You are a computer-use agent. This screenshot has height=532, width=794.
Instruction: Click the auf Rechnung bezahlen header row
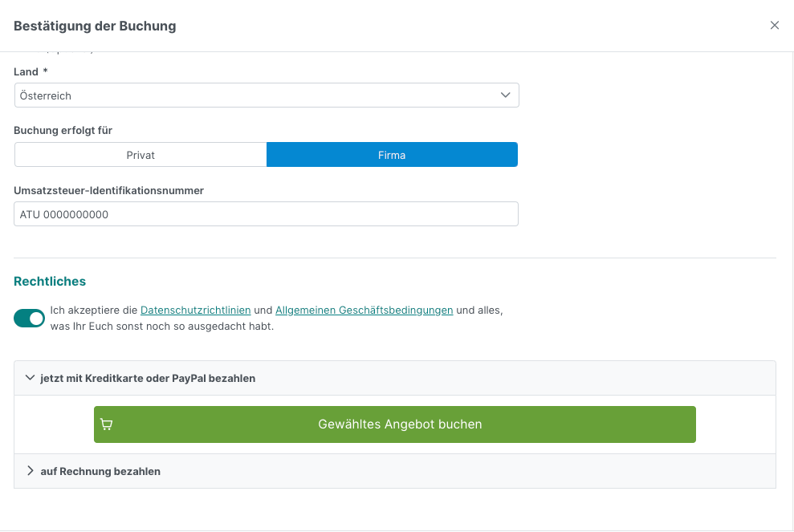coord(100,471)
